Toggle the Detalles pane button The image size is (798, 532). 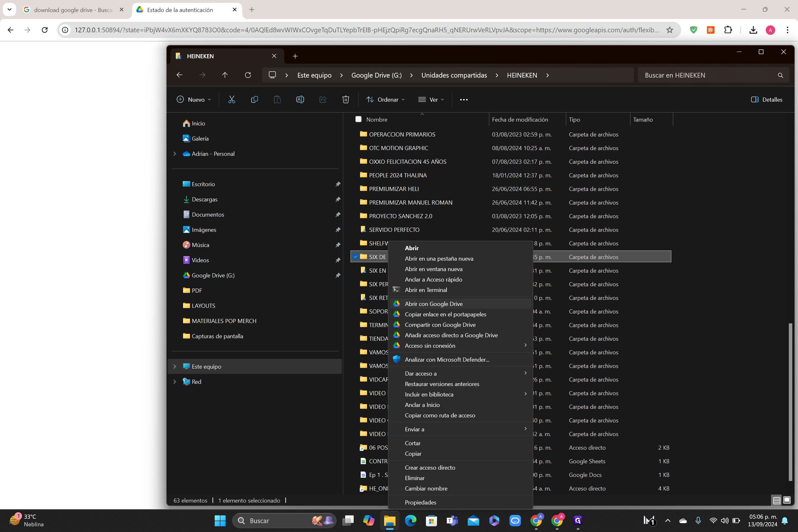pyautogui.click(x=767, y=99)
